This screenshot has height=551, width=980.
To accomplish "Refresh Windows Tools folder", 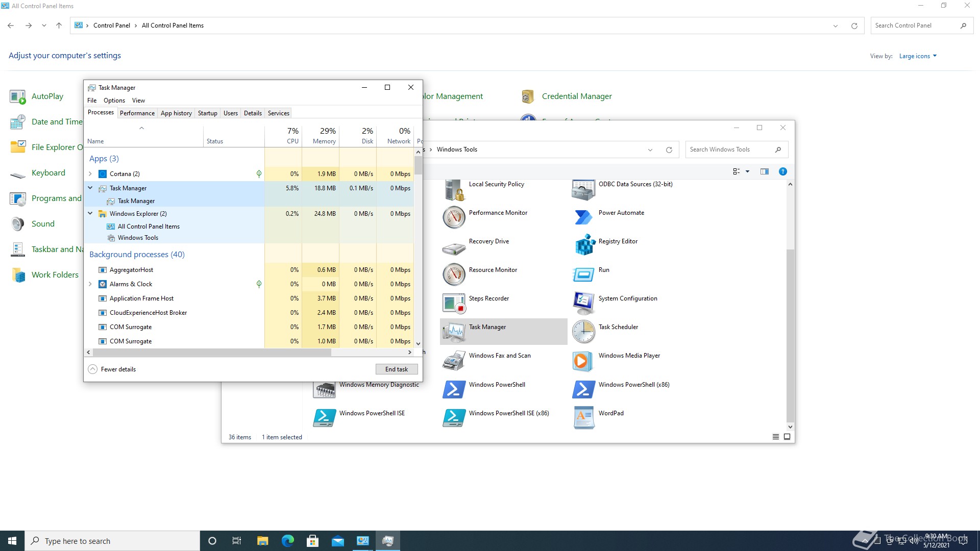I will tap(669, 150).
